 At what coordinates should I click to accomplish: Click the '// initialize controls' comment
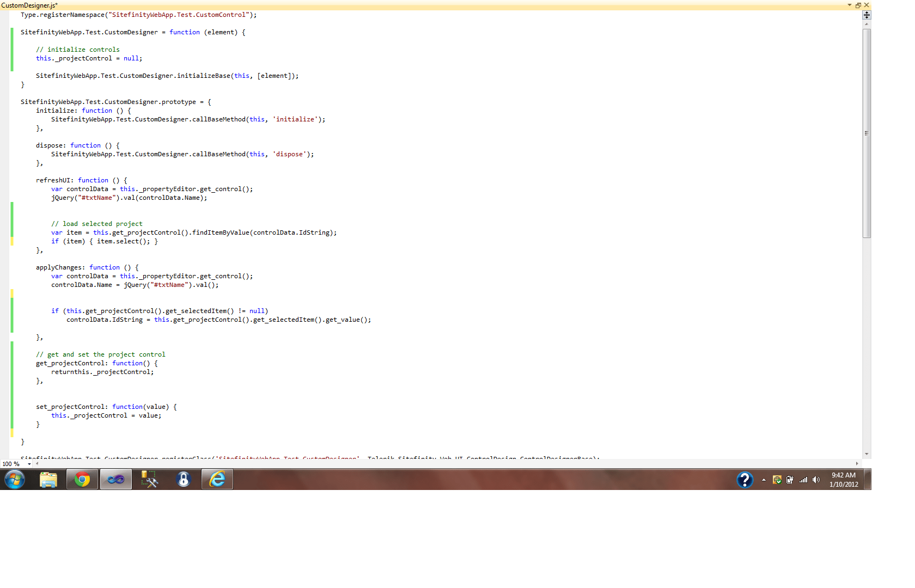coord(78,50)
